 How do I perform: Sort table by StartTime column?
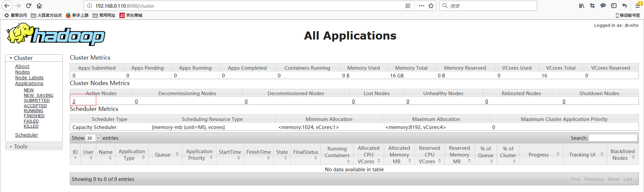[x=230, y=154]
